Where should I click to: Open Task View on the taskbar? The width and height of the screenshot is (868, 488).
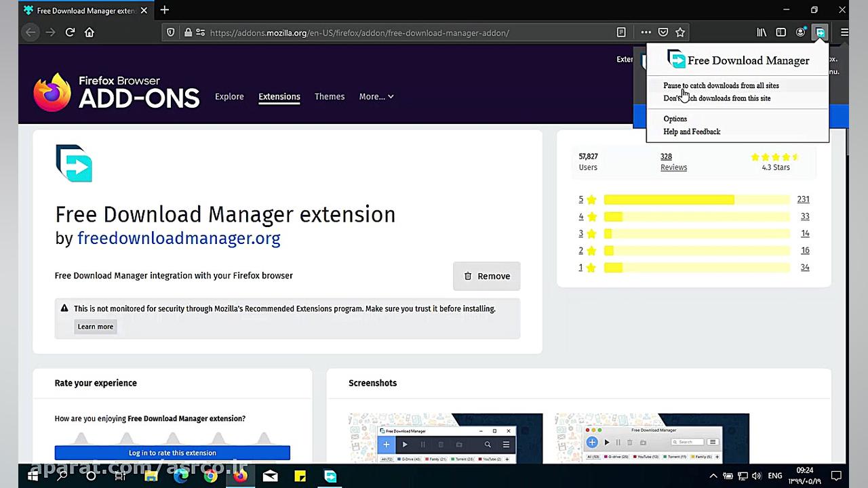pyautogui.click(x=120, y=476)
